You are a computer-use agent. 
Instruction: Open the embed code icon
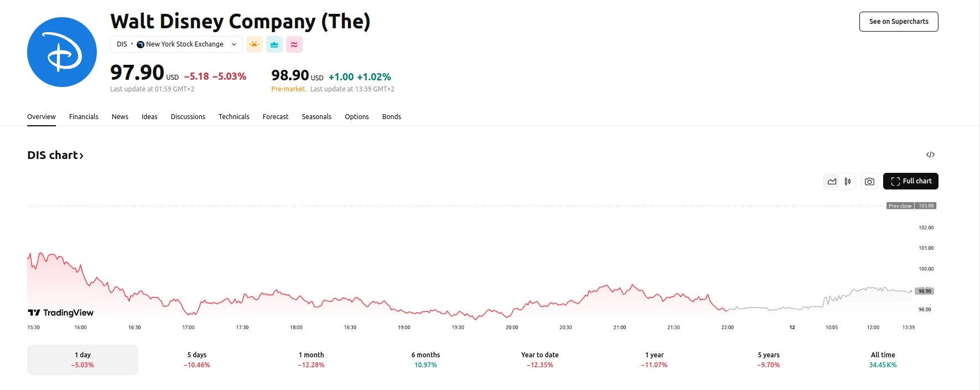930,155
